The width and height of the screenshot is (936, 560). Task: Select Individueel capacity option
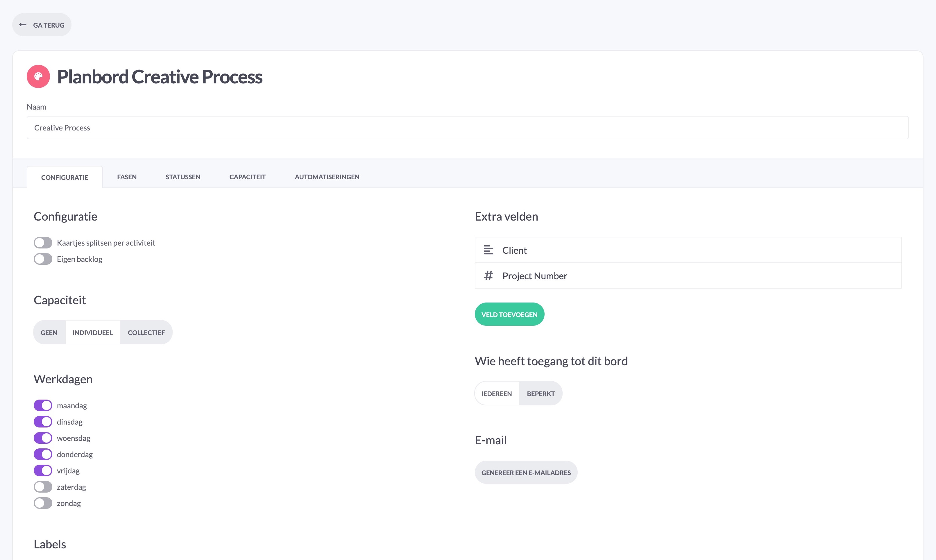92,332
